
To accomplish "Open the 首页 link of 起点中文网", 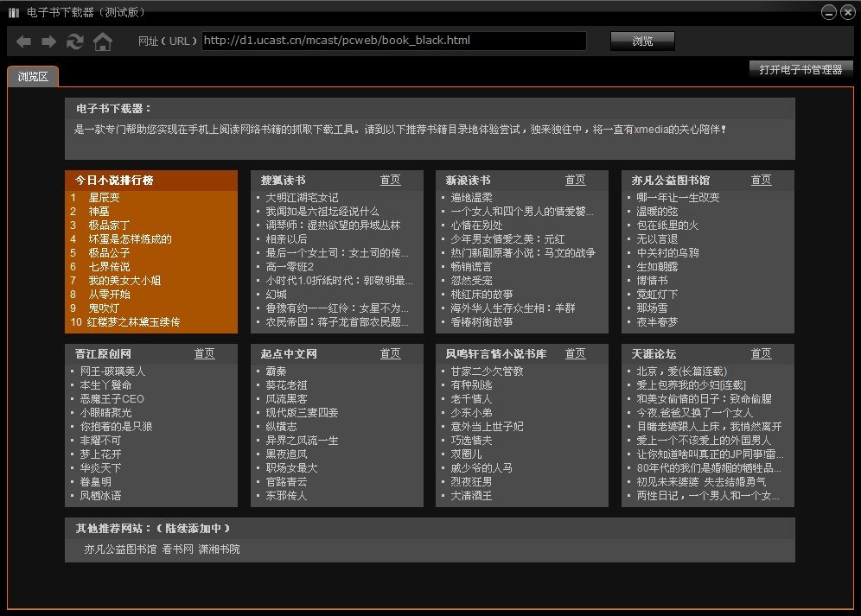I will [390, 353].
